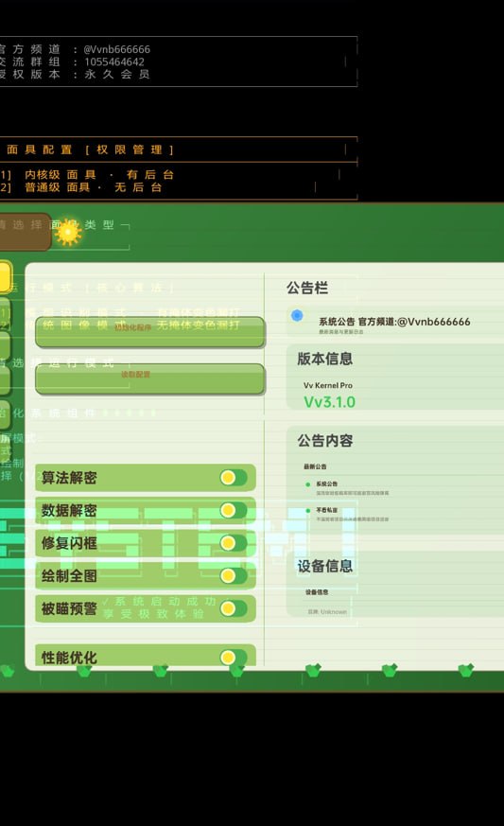The width and height of the screenshot is (504, 826).
Task: Click the blue dot beside 系统公告
Action: [x=297, y=315]
